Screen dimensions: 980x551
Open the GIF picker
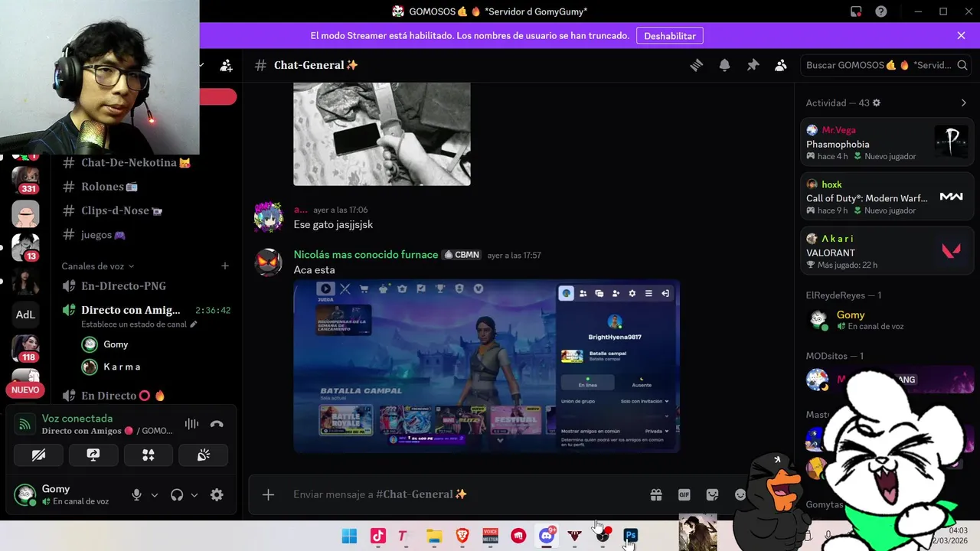[x=684, y=495]
